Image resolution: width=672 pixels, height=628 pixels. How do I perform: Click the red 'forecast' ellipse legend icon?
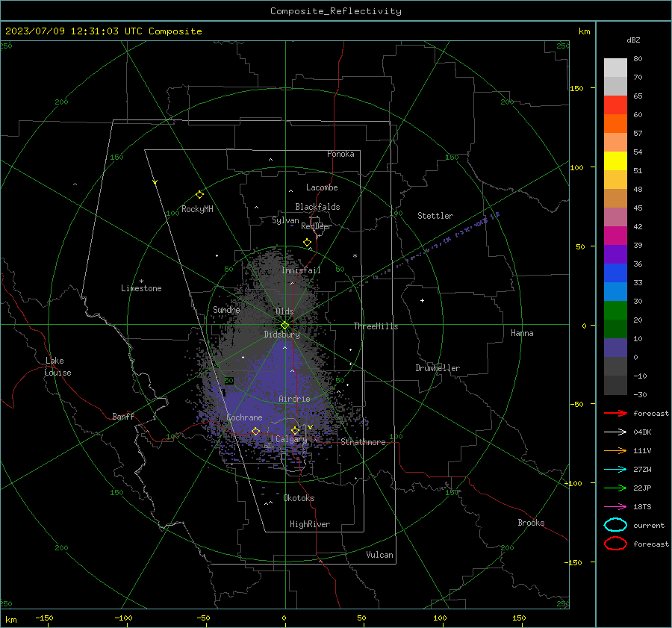615,544
